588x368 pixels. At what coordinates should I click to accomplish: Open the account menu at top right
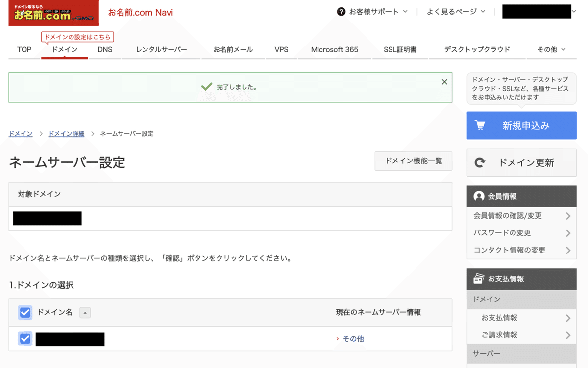click(537, 11)
